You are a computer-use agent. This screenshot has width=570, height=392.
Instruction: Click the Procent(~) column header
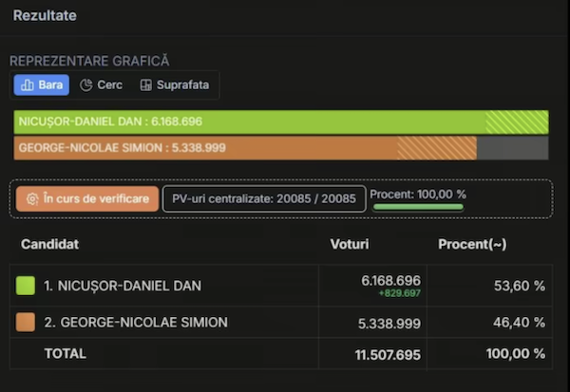(472, 245)
